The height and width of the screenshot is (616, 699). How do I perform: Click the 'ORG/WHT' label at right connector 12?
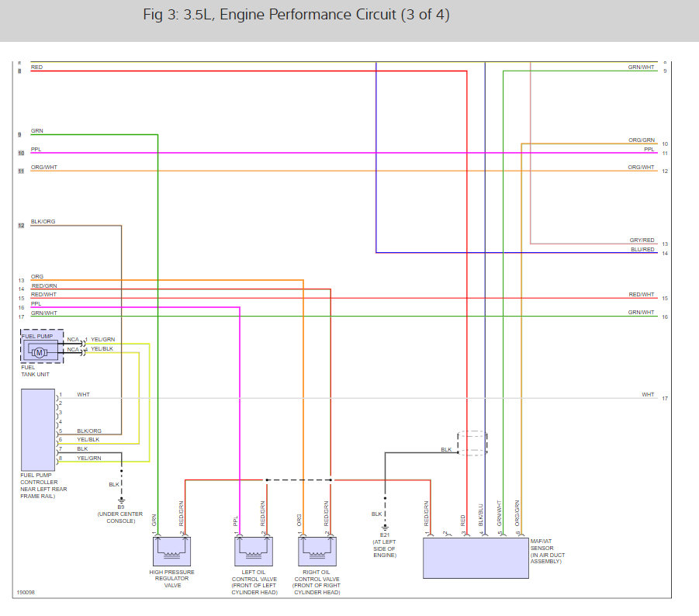click(x=641, y=168)
